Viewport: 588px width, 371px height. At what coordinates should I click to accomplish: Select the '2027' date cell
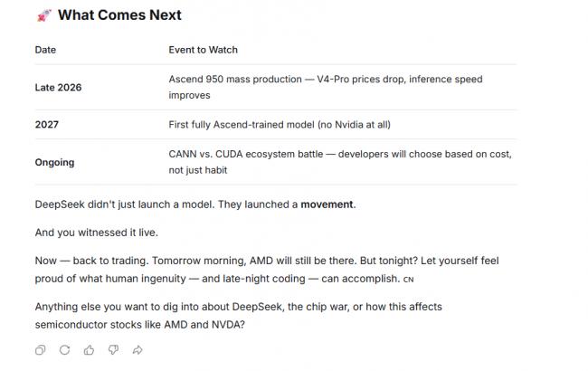46,124
